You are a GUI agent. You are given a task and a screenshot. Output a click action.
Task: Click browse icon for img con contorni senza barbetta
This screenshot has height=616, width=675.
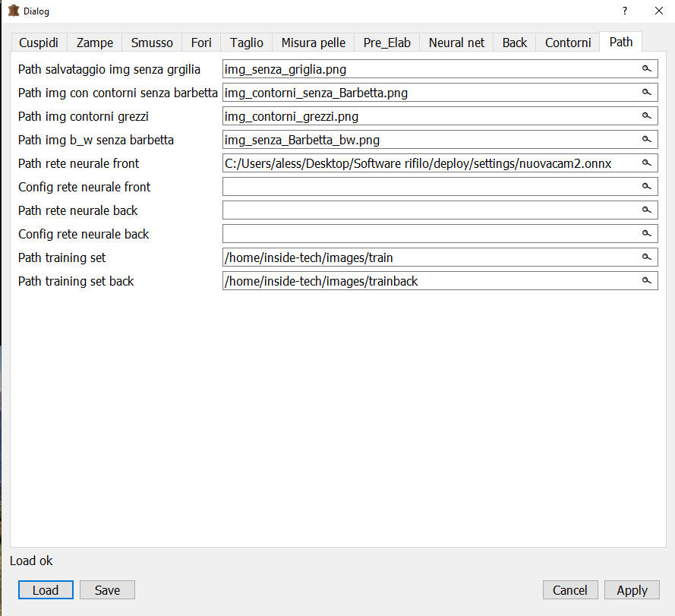click(x=647, y=93)
